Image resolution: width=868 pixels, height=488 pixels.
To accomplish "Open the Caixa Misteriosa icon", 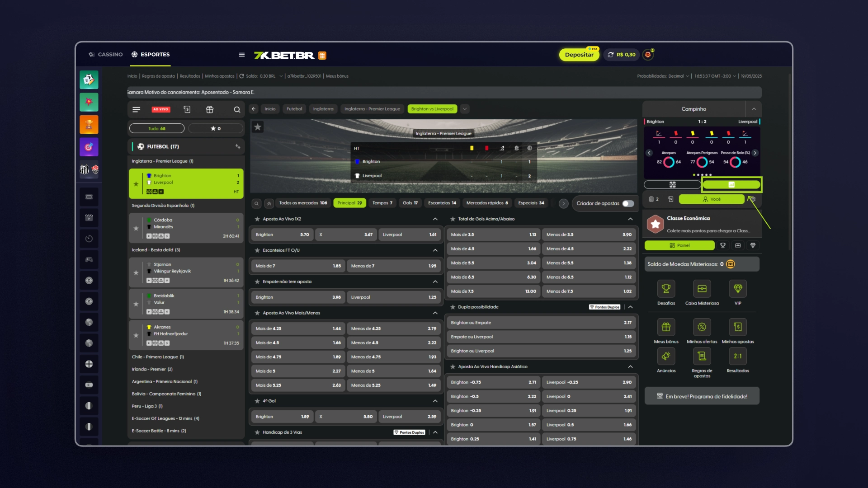I will tap(702, 289).
